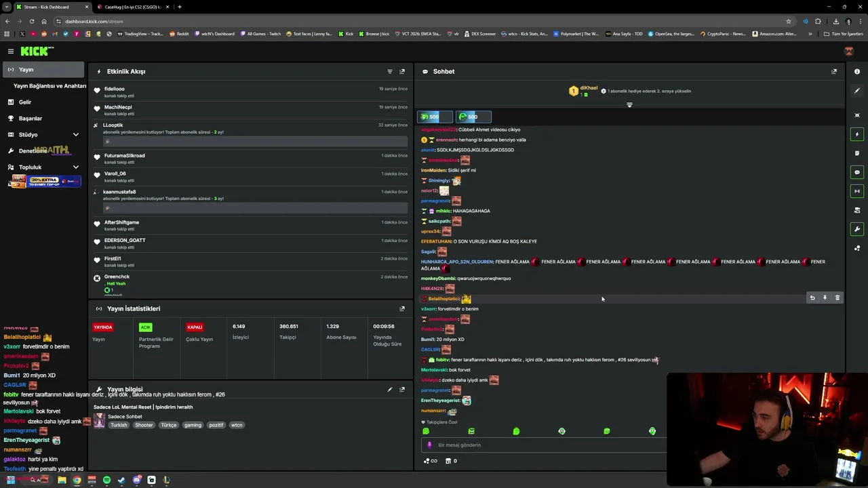
Task: Expand the Stüdyo sidebar section
Action: pyautogui.click(x=75, y=135)
